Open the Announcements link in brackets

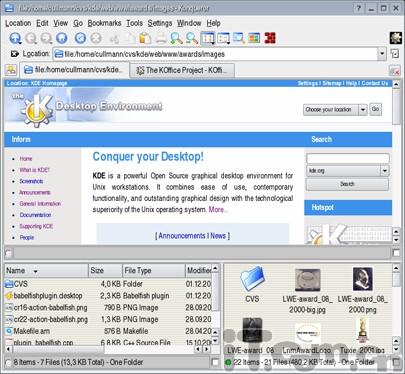click(182, 236)
